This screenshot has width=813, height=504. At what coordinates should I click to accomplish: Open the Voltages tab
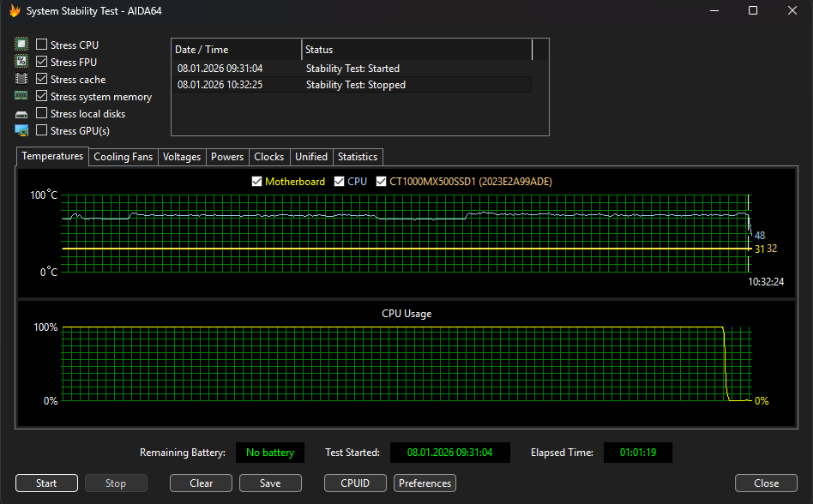click(x=182, y=157)
